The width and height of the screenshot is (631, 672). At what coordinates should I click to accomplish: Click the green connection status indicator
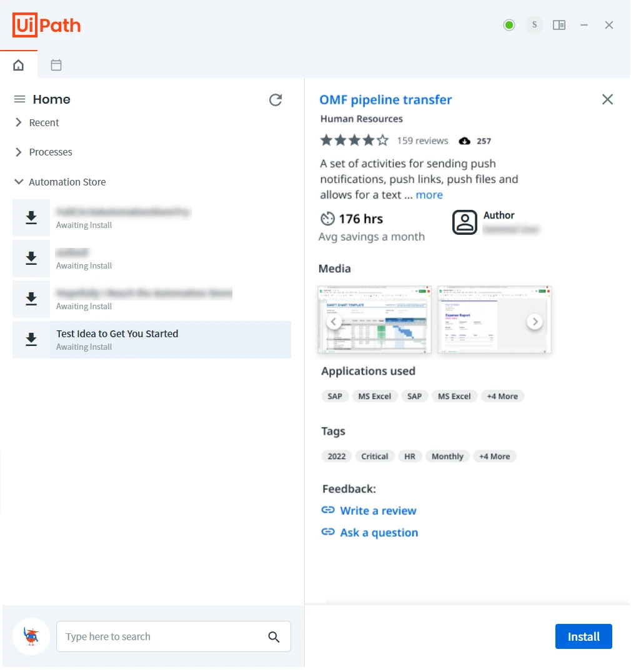[509, 25]
